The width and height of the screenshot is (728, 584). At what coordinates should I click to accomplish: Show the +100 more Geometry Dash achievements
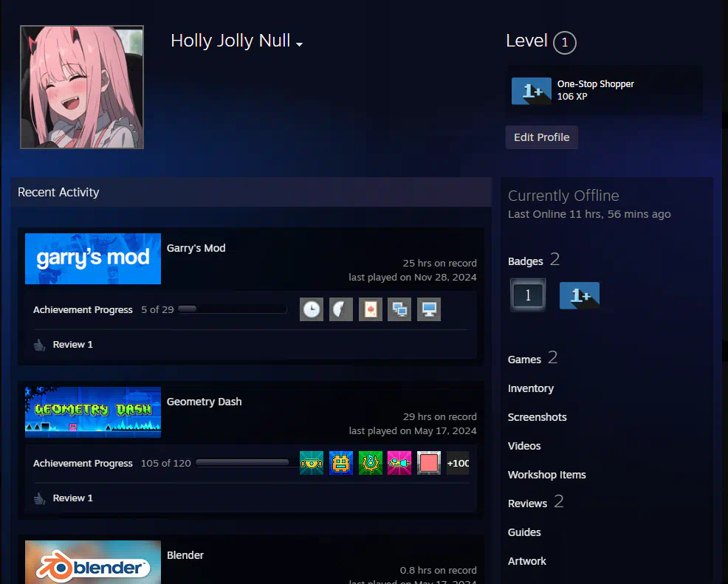coord(458,463)
